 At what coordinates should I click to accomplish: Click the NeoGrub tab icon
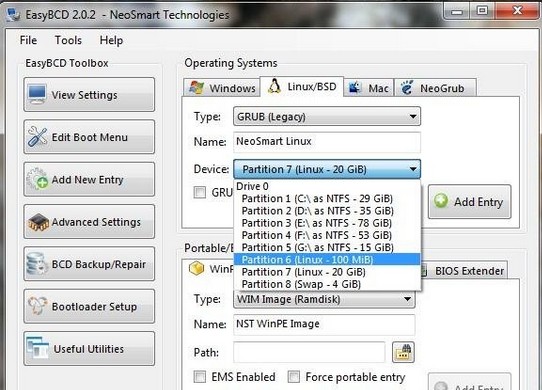tap(407, 87)
